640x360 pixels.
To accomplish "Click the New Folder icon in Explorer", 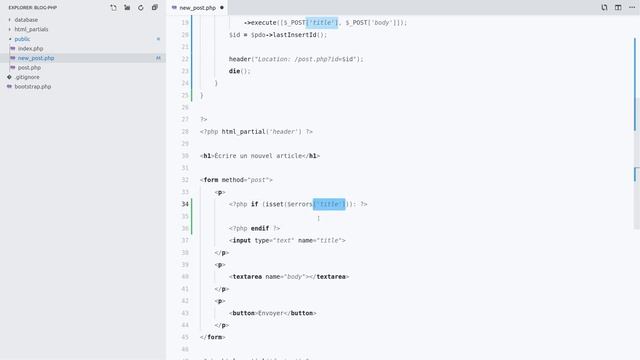I will (127, 7).
